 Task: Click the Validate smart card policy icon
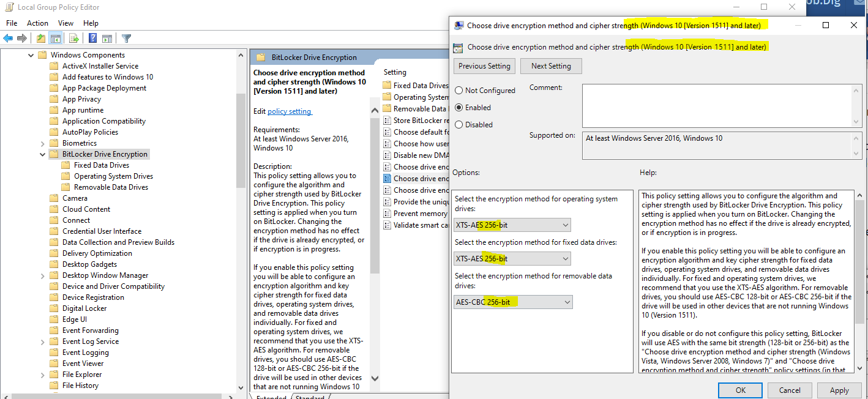tap(387, 225)
